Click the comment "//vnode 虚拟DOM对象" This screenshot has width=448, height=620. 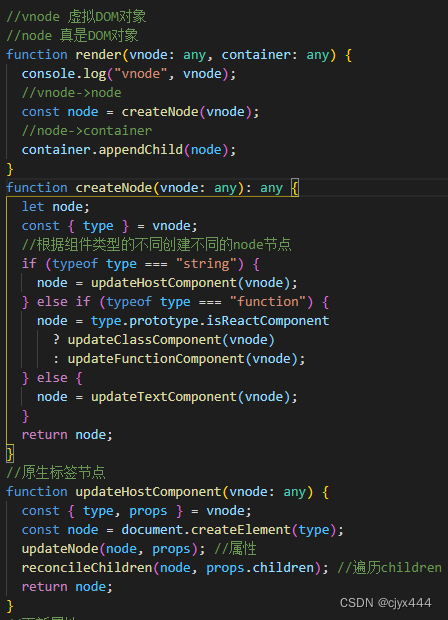tap(76, 17)
